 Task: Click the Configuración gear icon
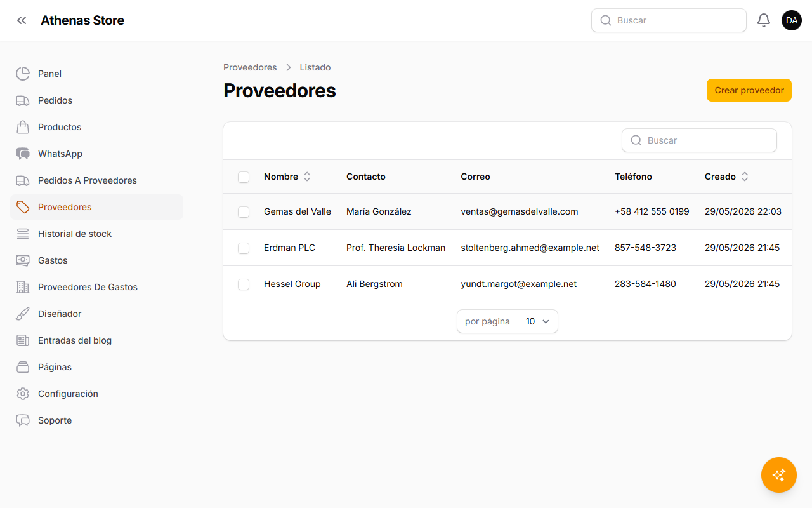23,394
